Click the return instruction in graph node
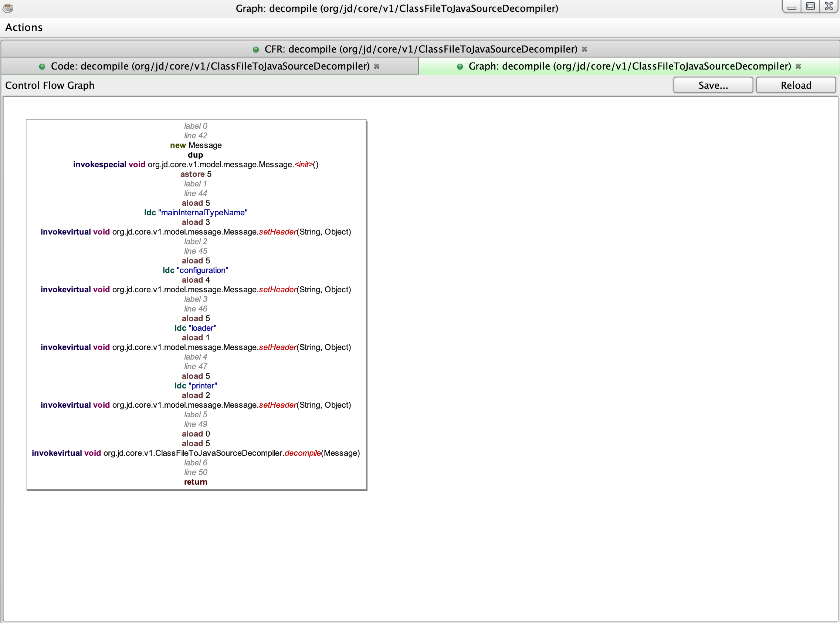This screenshot has height=623, width=840. click(196, 482)
